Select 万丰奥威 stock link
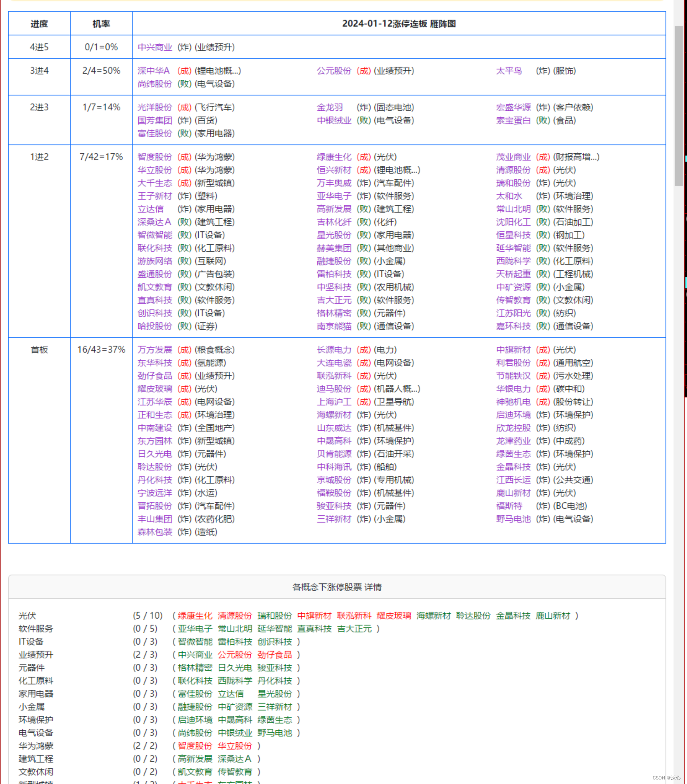Viewport: 687px width, 784px height. [x=334, y=183]
